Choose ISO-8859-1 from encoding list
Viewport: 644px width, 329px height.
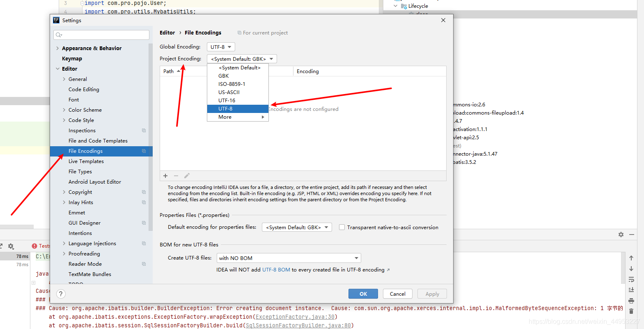(x=238, y=84)
